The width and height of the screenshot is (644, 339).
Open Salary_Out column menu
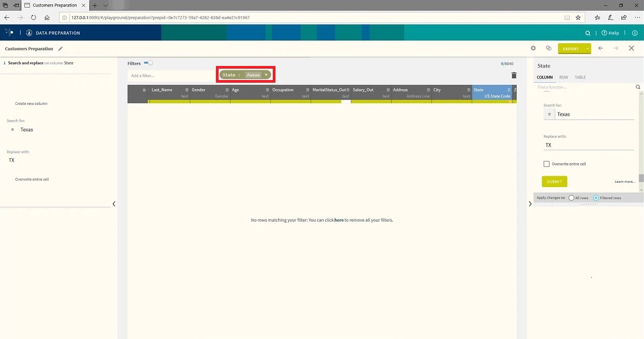pos(387,90)
